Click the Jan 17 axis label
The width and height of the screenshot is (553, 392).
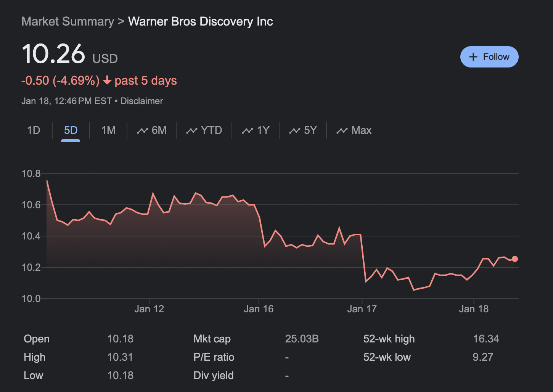coord(362,309)
